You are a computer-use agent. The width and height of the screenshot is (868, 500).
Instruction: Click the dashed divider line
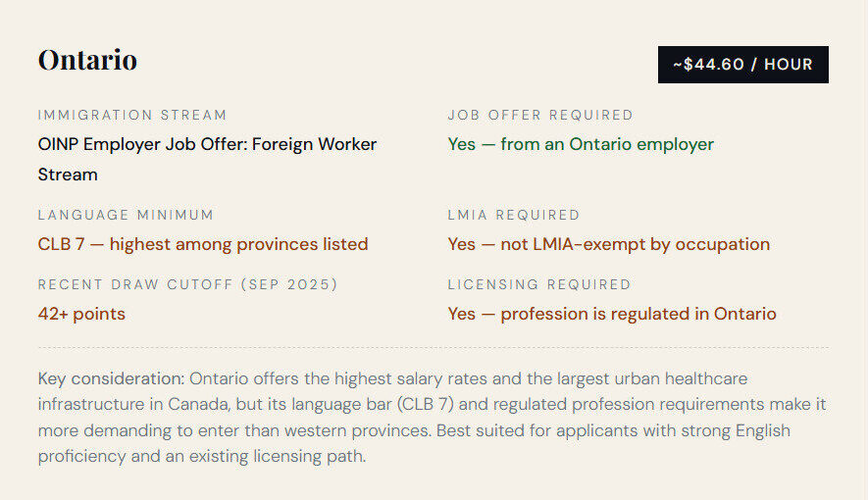click(x=434, y=348)
